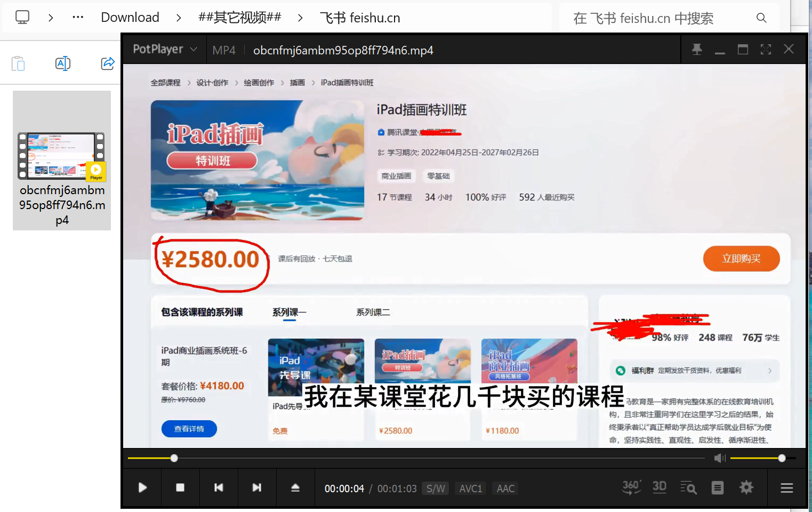Skip to the next file
Viewport: 812px width, 512px height.
pyautogui.click(x=257, y=487)
